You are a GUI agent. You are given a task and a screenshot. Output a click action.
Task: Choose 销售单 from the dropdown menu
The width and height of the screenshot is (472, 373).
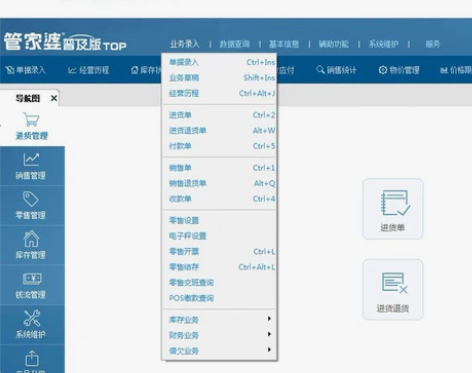pyautogui.click(x=219, y=168)
